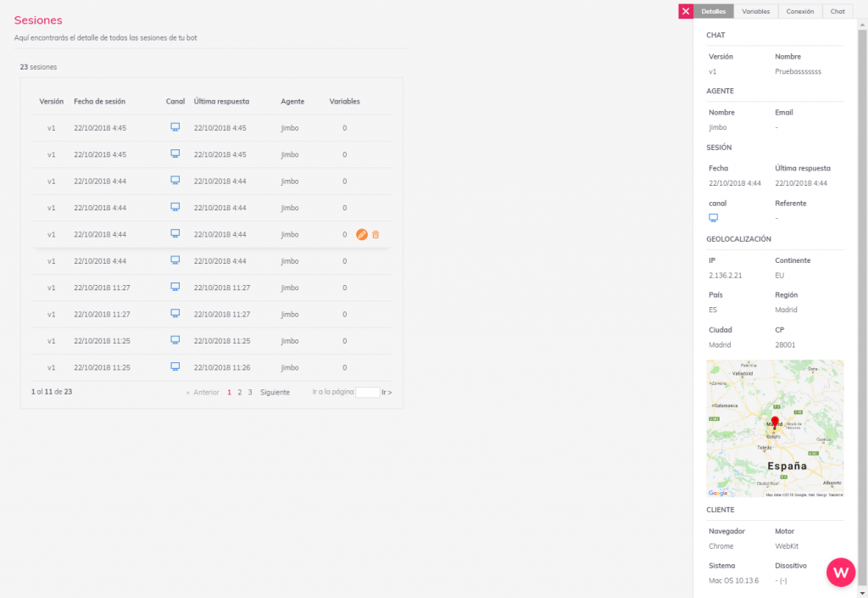Open the Conexión tab
Screen dimensions: 868x598
tap(799, 11)
